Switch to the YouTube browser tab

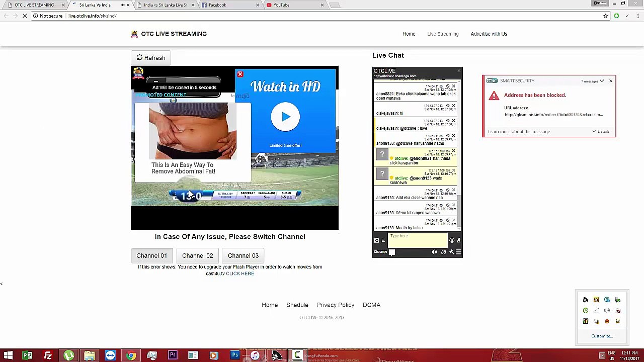tap(294, 5)
